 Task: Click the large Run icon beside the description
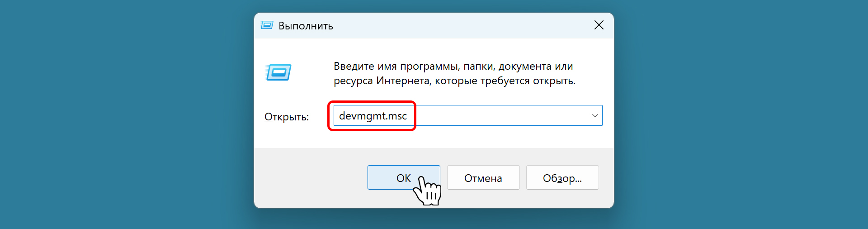(278, 72)
